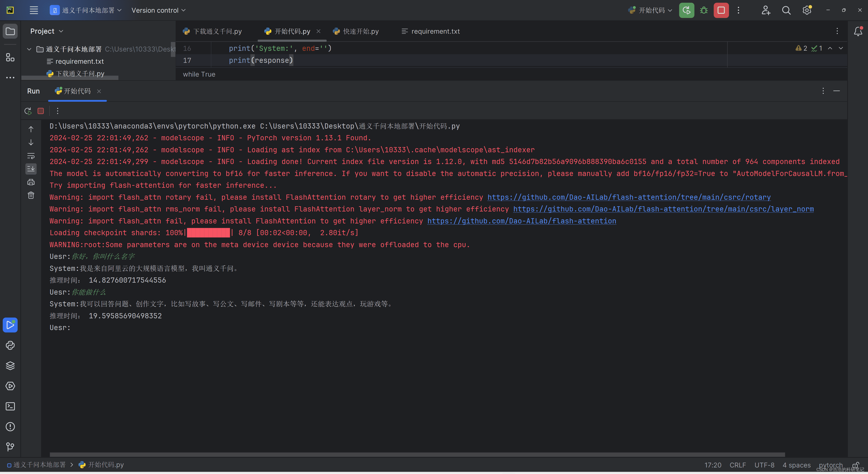Rerun 开始代码 in top toolbar
The height and width of the screenshot is (474, 868).
click(x=686, y=10)
